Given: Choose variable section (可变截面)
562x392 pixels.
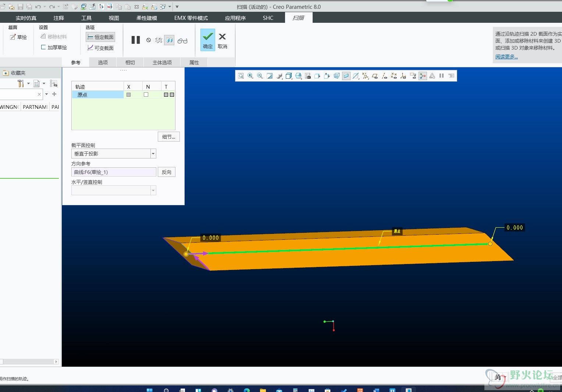Looking at the screenshot, I should click(100, 48).
